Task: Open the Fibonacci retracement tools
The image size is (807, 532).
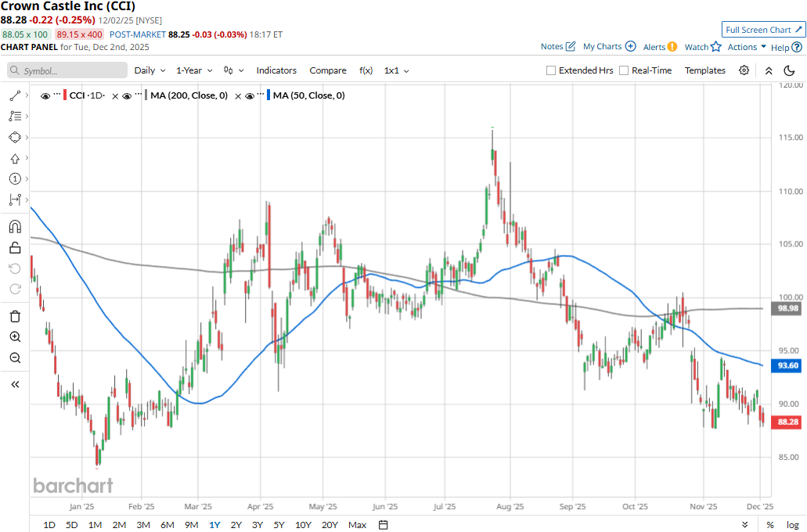Action: pyautogui.click(x=15, y=117)
